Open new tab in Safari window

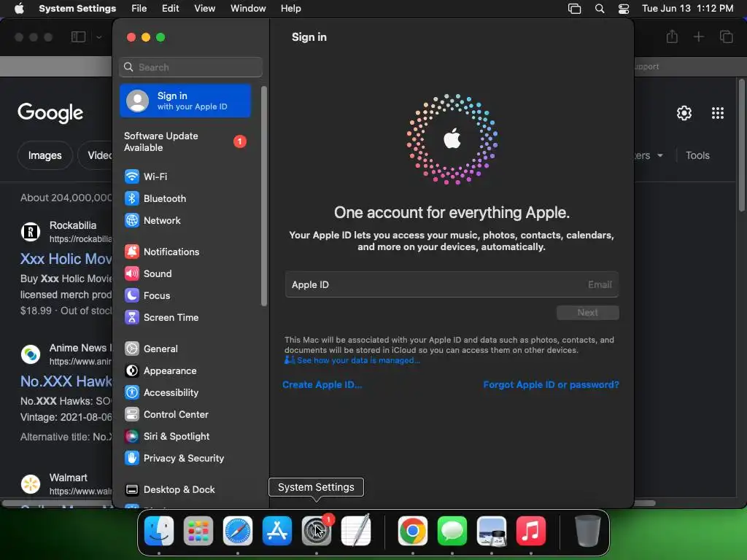pyautogui.click(x=698, y=36)
